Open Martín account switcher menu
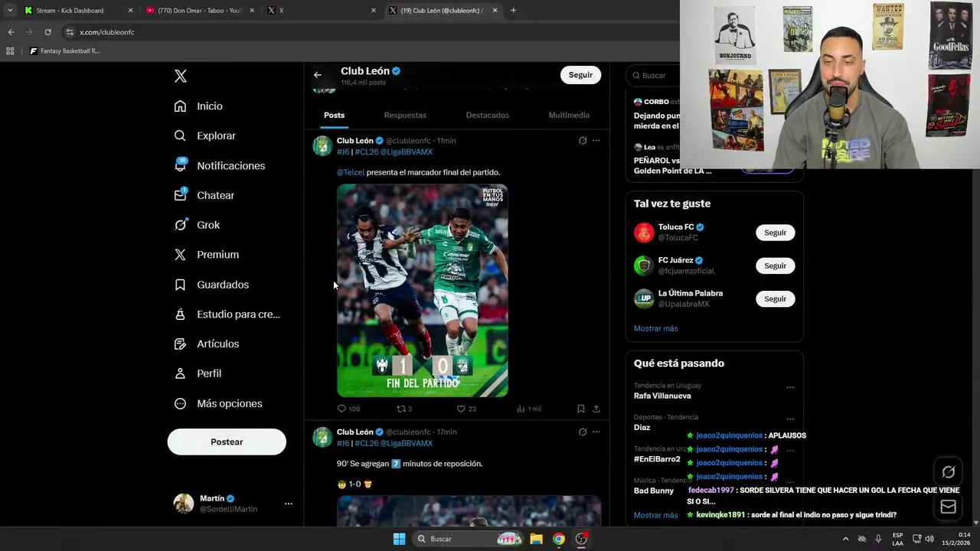 coord(234,504)
